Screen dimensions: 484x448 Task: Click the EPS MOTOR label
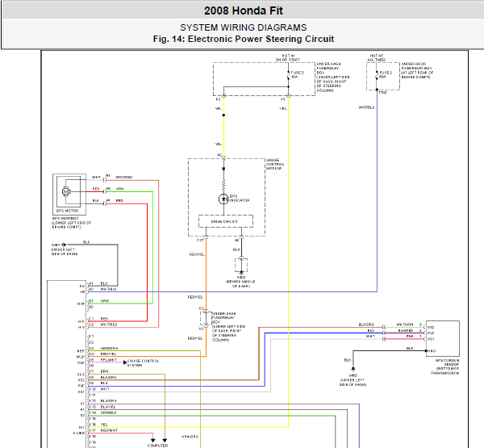click(67, 211)
